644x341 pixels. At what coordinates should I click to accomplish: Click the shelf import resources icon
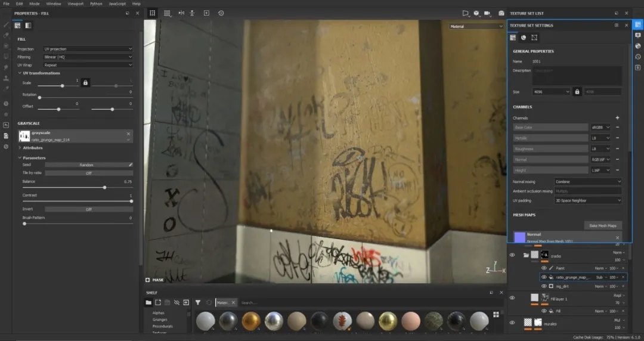(186, 302)
